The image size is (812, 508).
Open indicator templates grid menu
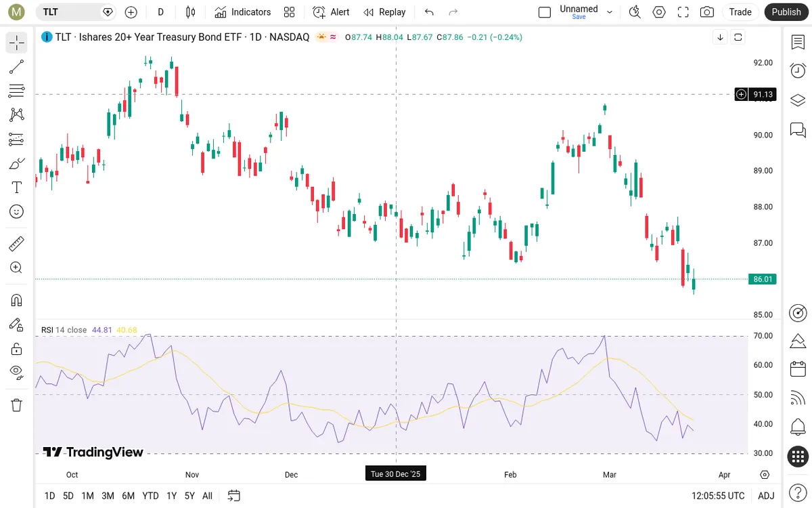click(290, 12)
